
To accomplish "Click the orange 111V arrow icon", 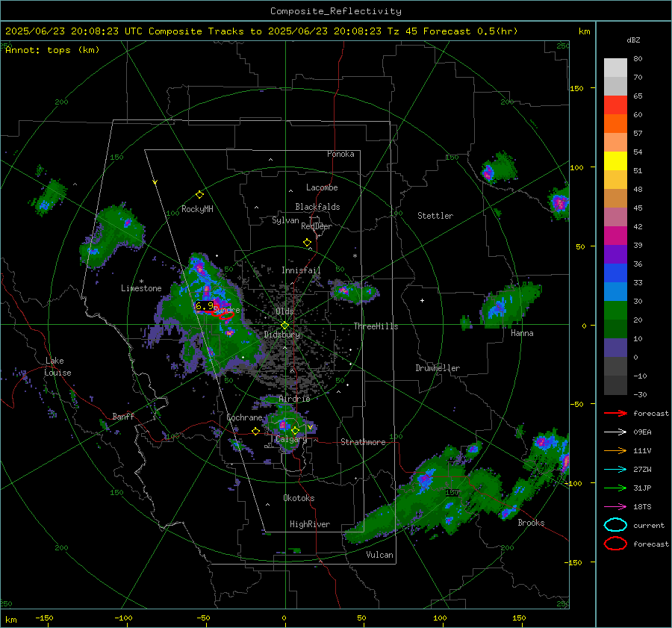I will pos(615,450).
